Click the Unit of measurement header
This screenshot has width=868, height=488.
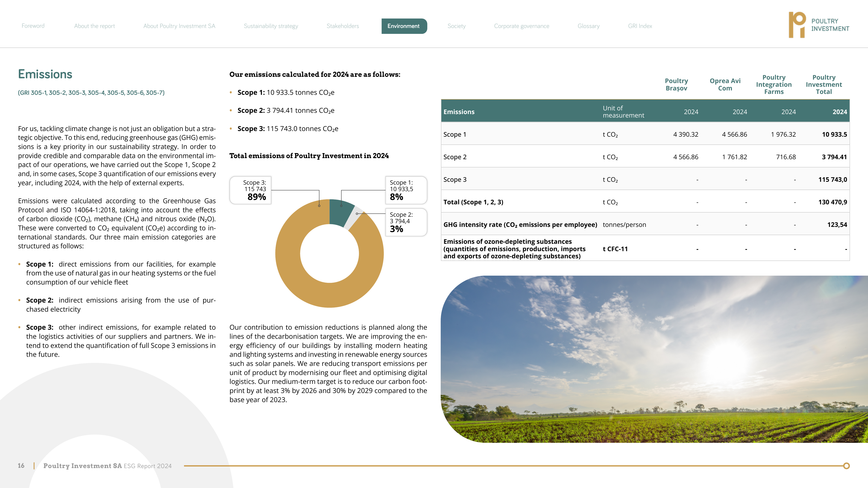point(623,112)
